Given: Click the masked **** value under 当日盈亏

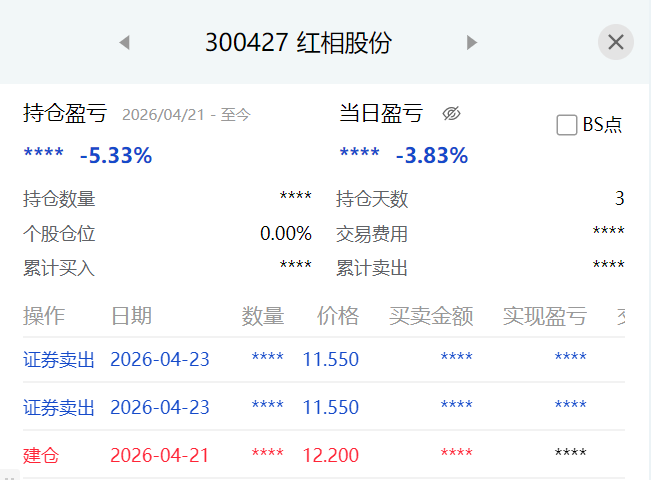Looking at the screenshot, I should pos(360,152).
